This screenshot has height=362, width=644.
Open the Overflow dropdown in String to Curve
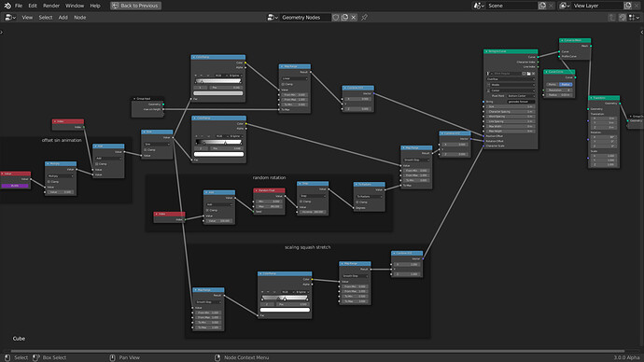(x=511, y=78)
